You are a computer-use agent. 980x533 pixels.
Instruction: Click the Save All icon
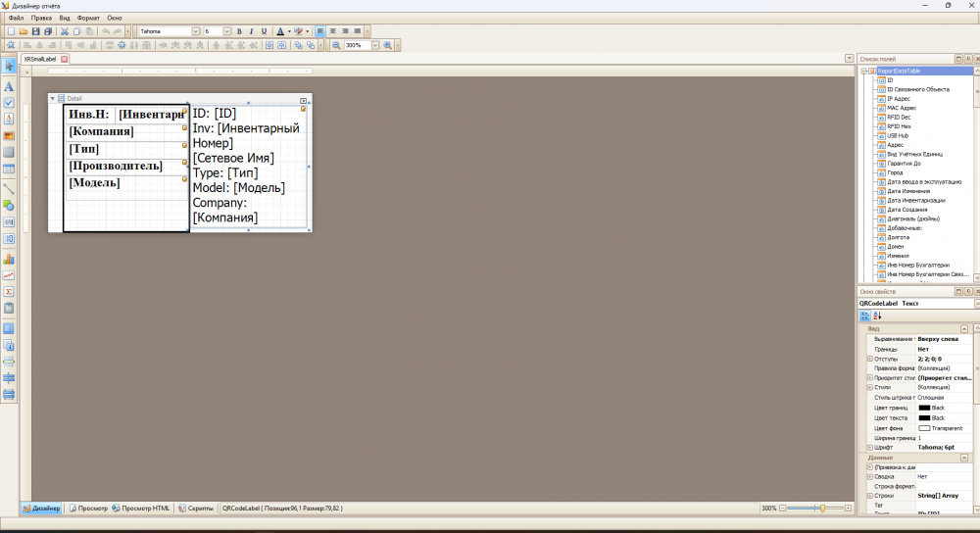[x=48, y=31]
